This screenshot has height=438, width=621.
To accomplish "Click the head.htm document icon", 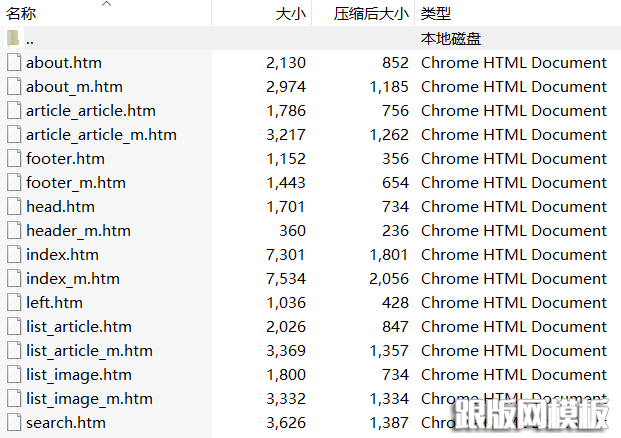I will (x=13, y=206).
